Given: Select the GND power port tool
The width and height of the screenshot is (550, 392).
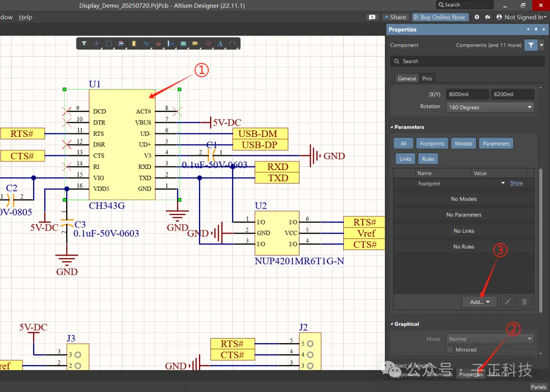Looking at the screenshot, I should [x=158, y=43].
